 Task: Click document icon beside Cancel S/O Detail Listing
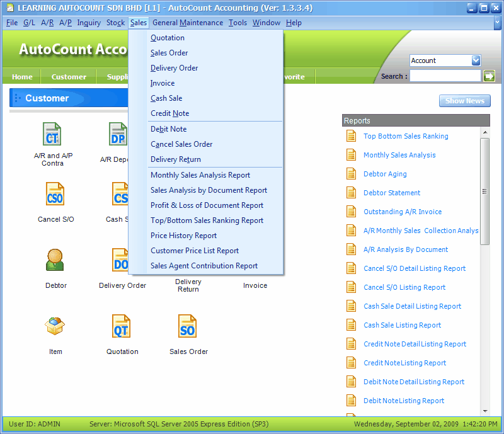tap(351, 268)
